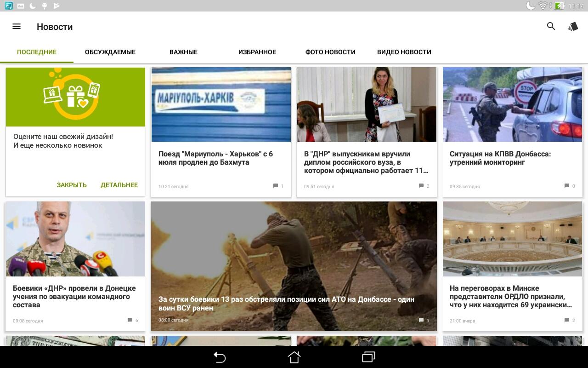Image resolution: width=588 pixels, height=368 pixels.
Task: Tap timestamp 09:08 сегодня
Action: pyautogui.click(x=28, y=321)
